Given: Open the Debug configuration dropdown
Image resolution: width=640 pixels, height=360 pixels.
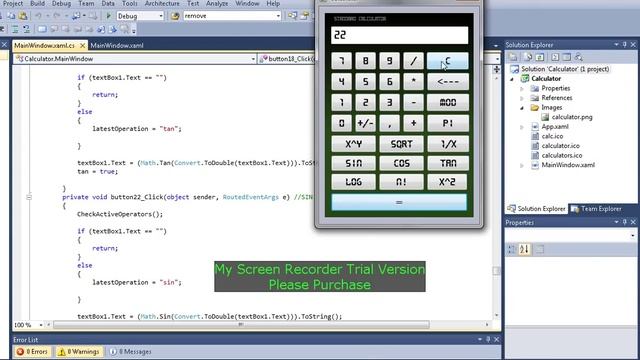Looking at the screenshot, I should 161,16.
